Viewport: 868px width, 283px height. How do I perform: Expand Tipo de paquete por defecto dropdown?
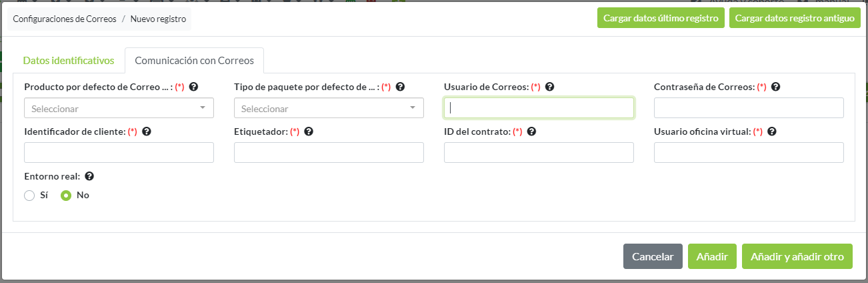point(329,108)
